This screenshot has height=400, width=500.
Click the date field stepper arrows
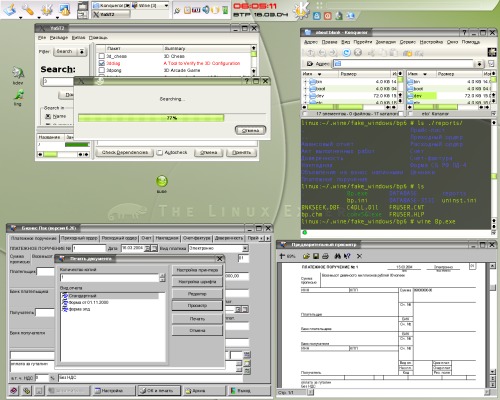point(147,248)
